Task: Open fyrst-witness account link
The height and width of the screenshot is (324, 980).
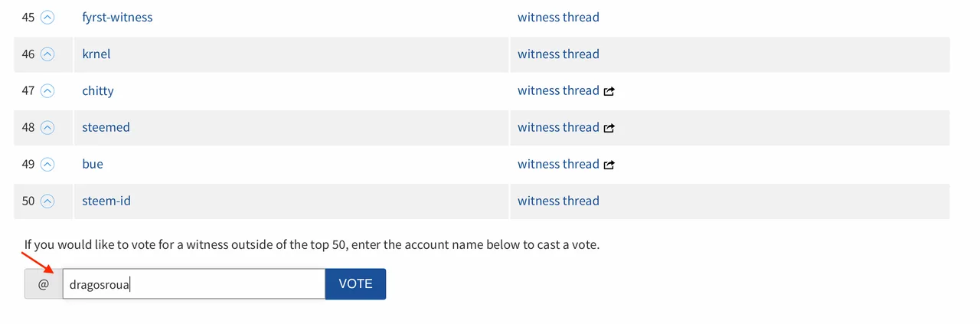Action: click(x=117, y=17)
